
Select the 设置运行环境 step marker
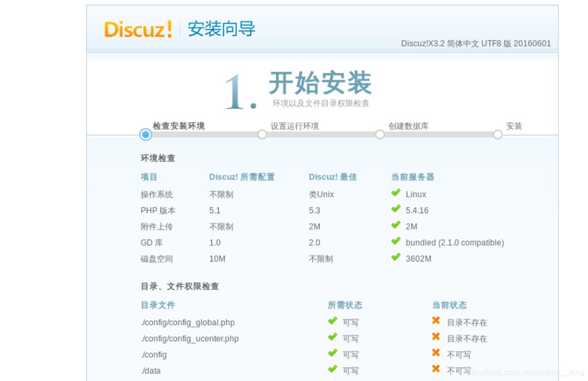click(x=262, y=134)
